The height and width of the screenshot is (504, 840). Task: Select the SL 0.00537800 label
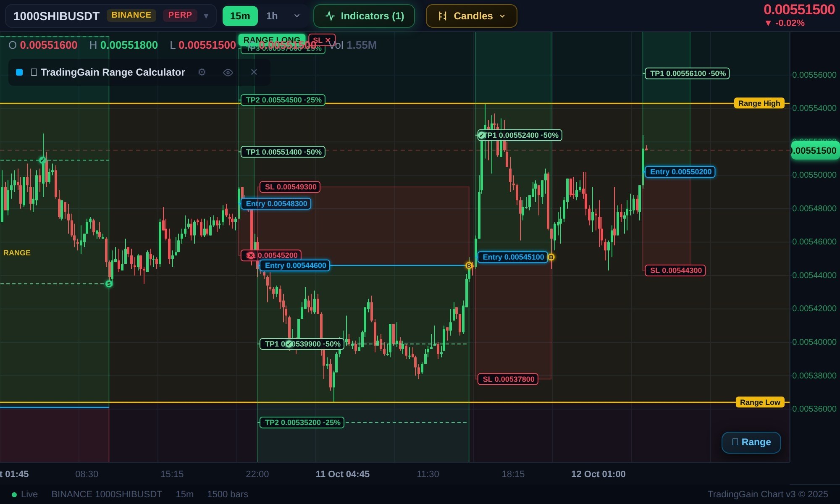point(508,379)
